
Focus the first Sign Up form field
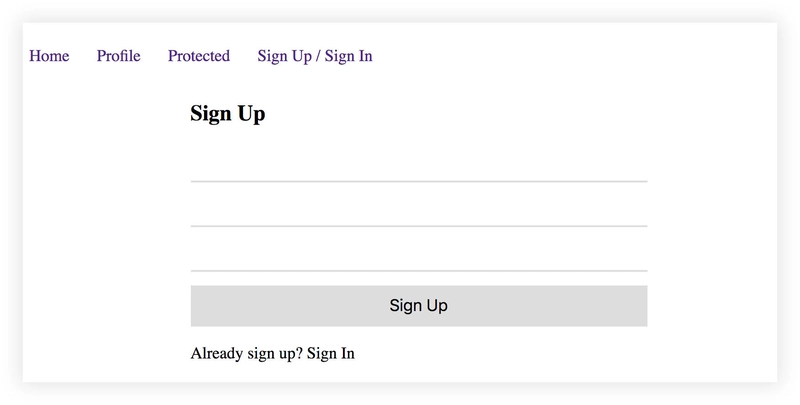(x=419, y=167)
